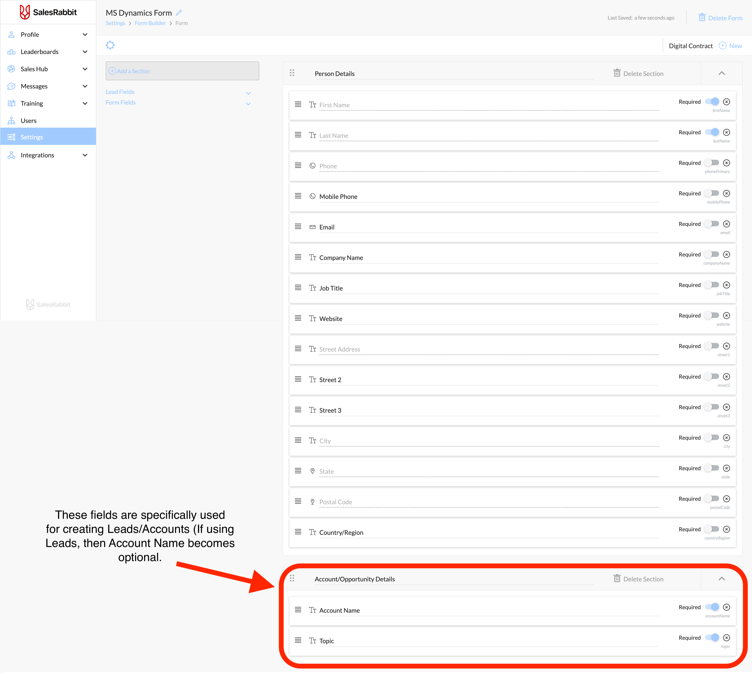Screen dimensions: 752x700
Task: Expand the Leaderboards menu chevron
Action: click(85, 52)
